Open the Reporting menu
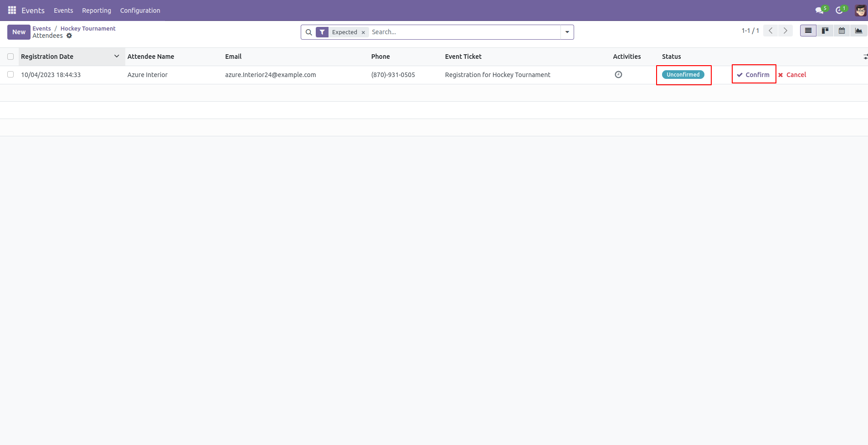 [97, 10]
